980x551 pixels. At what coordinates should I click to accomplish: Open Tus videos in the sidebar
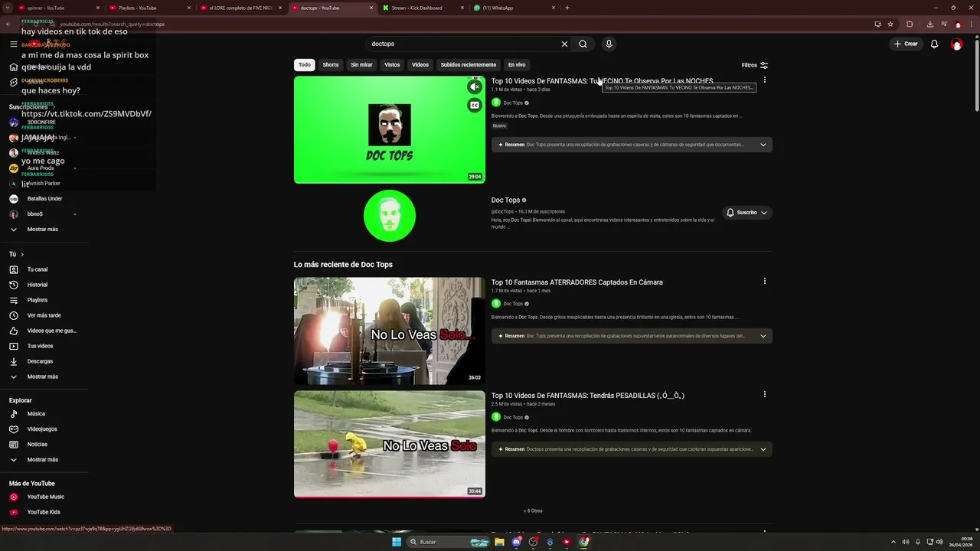[44, 346]
